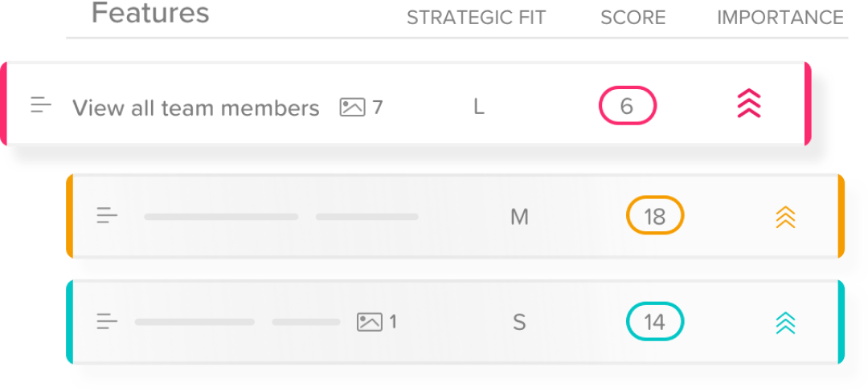The image size is (868, 391).
Task: Sort by the SCORE column header
Action: (633, 18)
